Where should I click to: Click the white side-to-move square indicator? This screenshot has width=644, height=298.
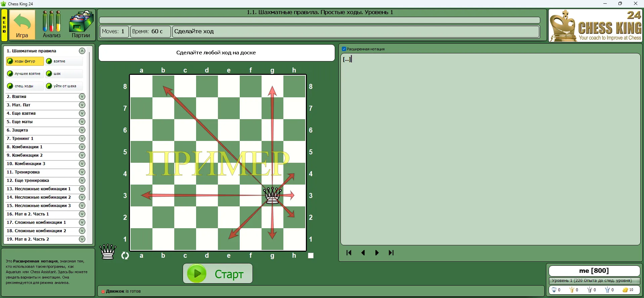(311, 256)
